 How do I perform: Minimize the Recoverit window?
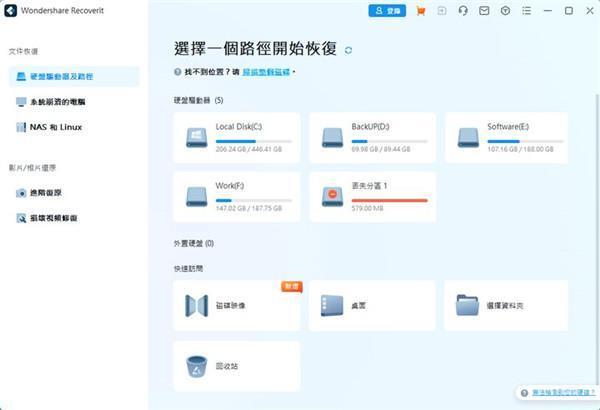(x=548, y=11)
